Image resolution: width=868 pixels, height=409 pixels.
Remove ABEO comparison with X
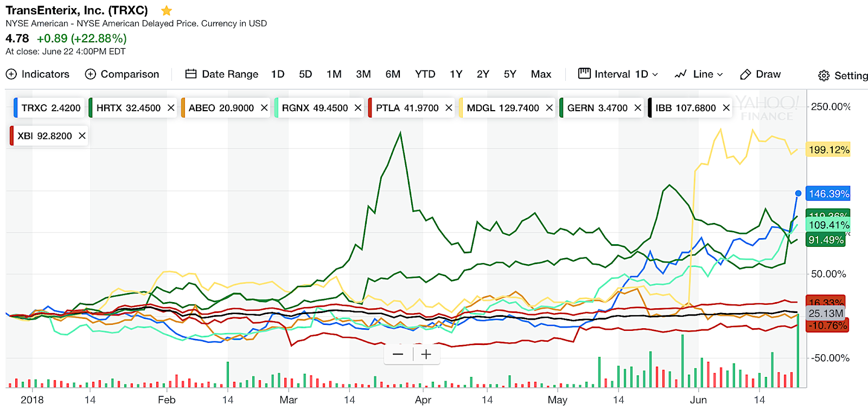[264, 108]
